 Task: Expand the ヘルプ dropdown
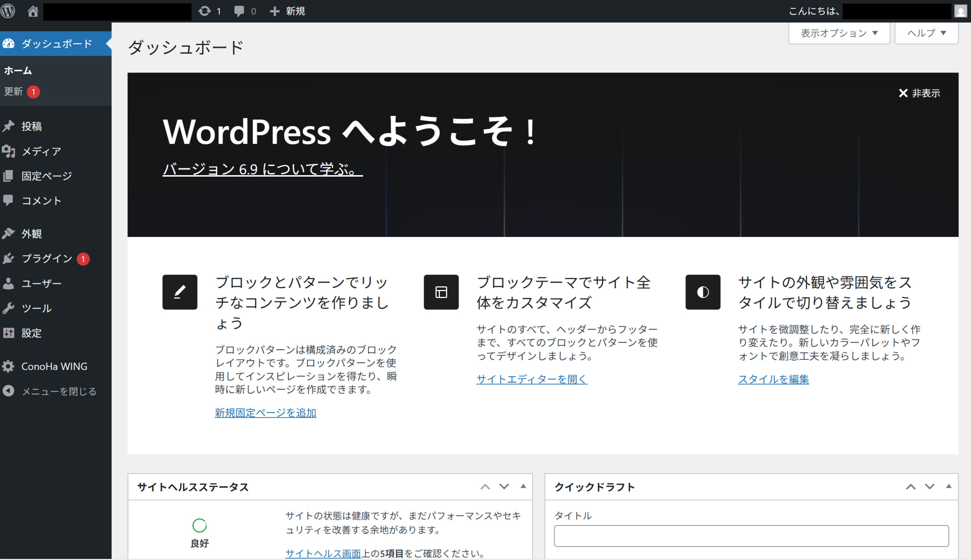(x=925, y=33)
